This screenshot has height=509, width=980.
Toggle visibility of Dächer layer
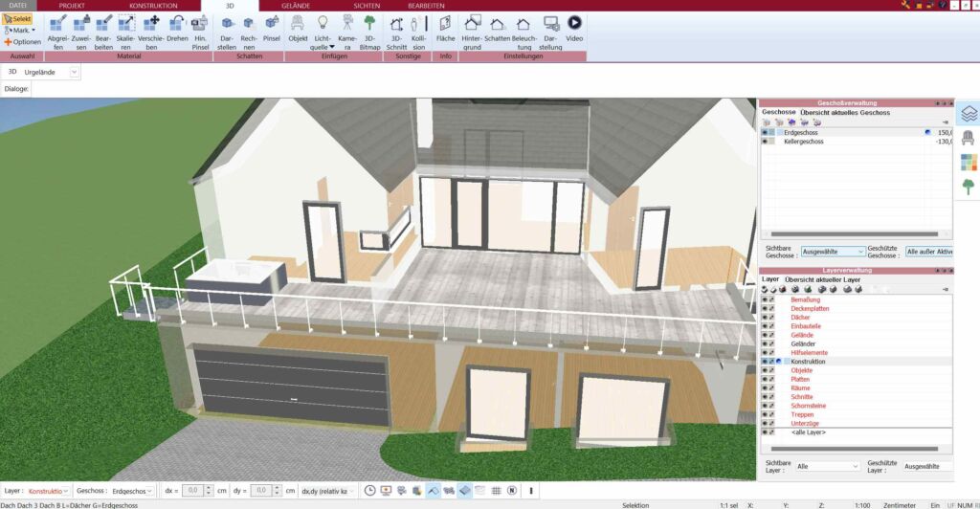coord(765,318)
